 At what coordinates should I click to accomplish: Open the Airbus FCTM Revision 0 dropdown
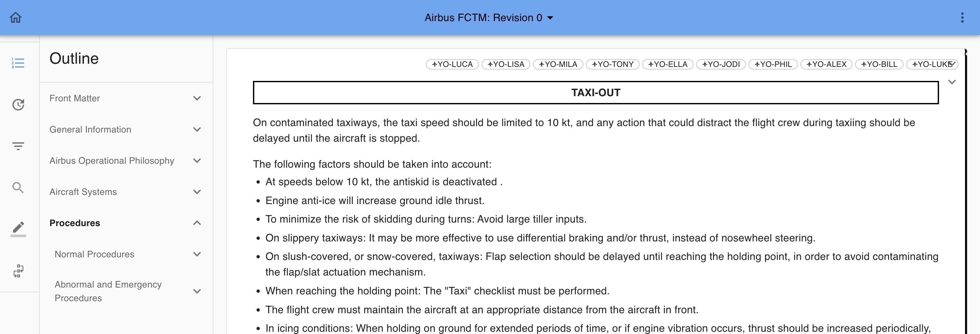[x=489, y=18]
